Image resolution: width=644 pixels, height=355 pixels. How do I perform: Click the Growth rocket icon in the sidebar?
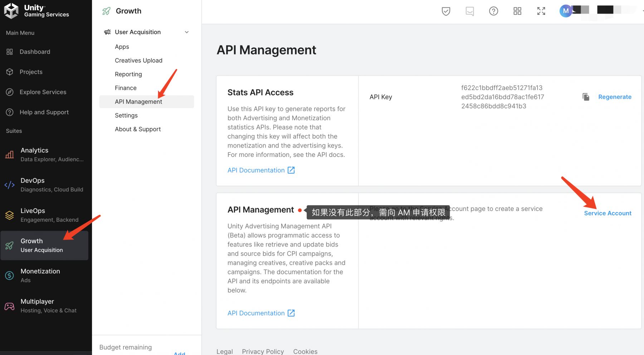point(9,246)
